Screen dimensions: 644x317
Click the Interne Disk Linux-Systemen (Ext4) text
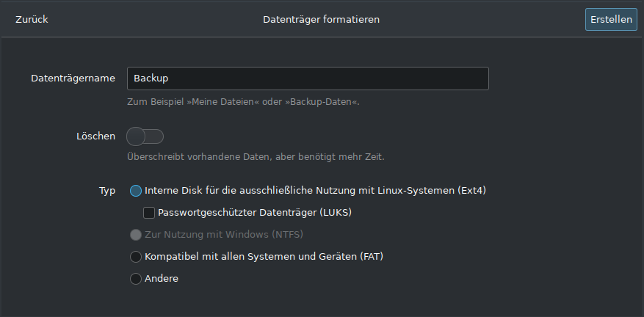(x=316, y=191)
